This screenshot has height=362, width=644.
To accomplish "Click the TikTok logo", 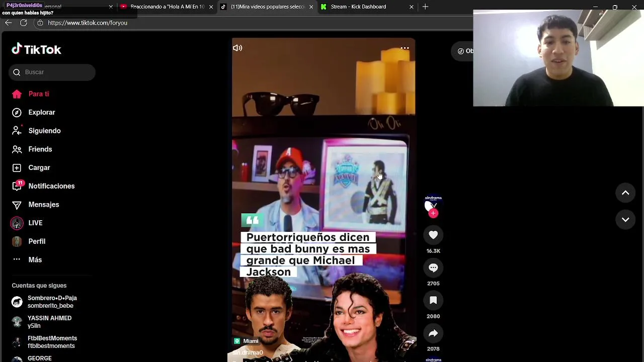I will pos(36,49).
